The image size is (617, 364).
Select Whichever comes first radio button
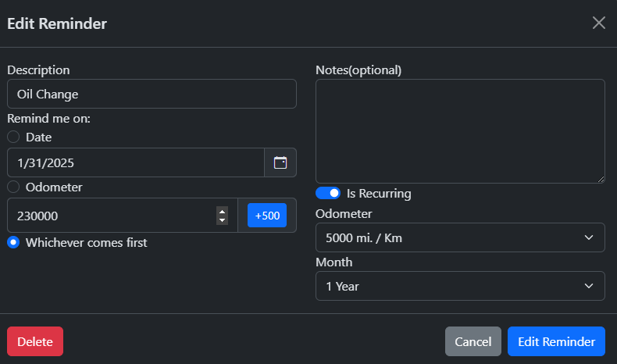tap(13, 242)
